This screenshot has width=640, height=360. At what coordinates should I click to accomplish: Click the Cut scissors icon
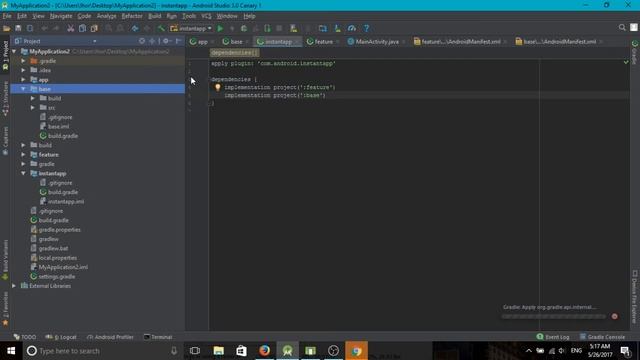(71, 28)
